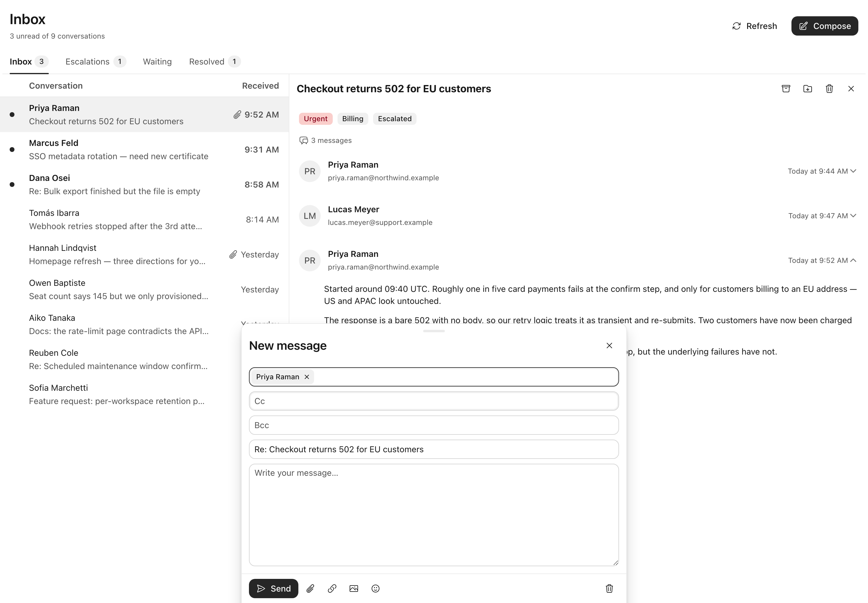Viewport: 868px width, 603px height.
Task: Discard the draft with trash icon
Action: (x=609, y=588)
